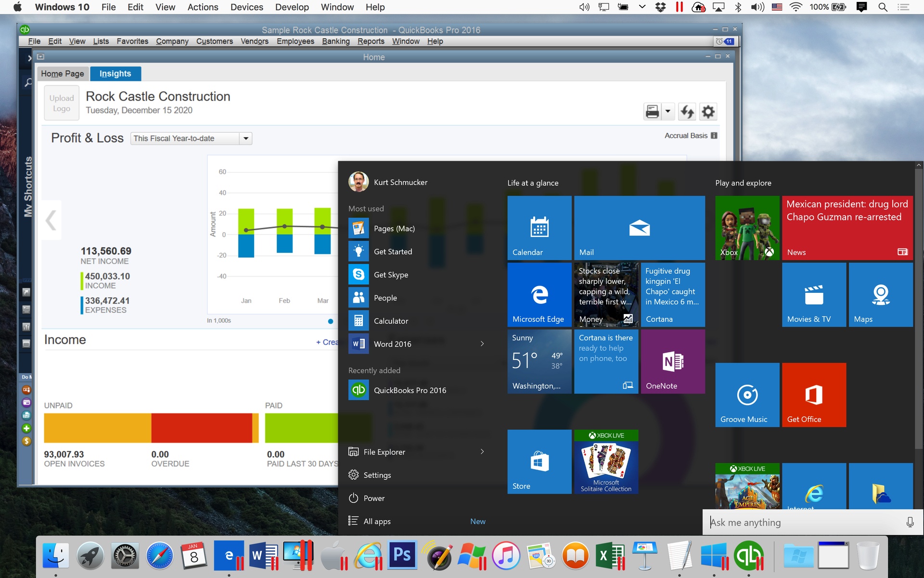Open the Maps tile
Image resolution: width=924 pixels, height=578 pixels.
[881, 295]
